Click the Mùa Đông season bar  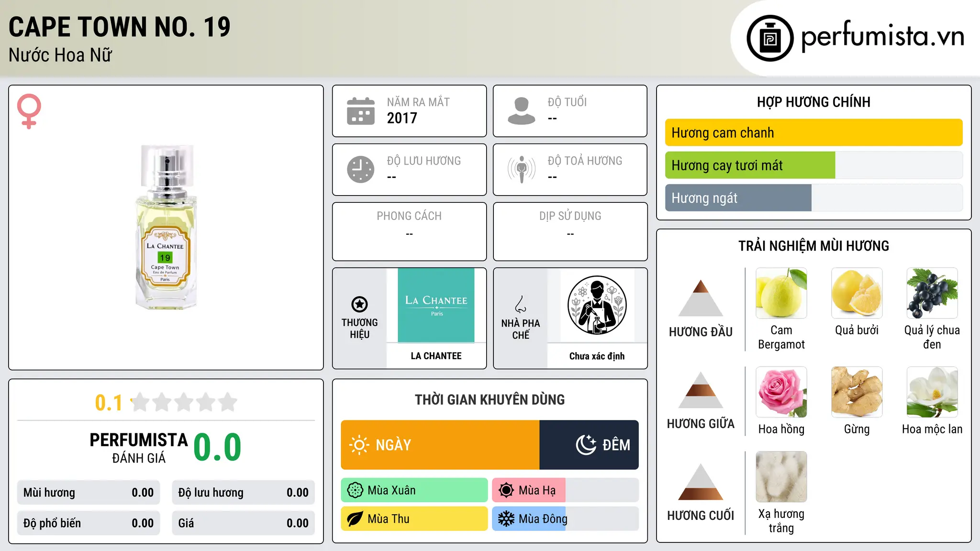[x=566, y=519]
